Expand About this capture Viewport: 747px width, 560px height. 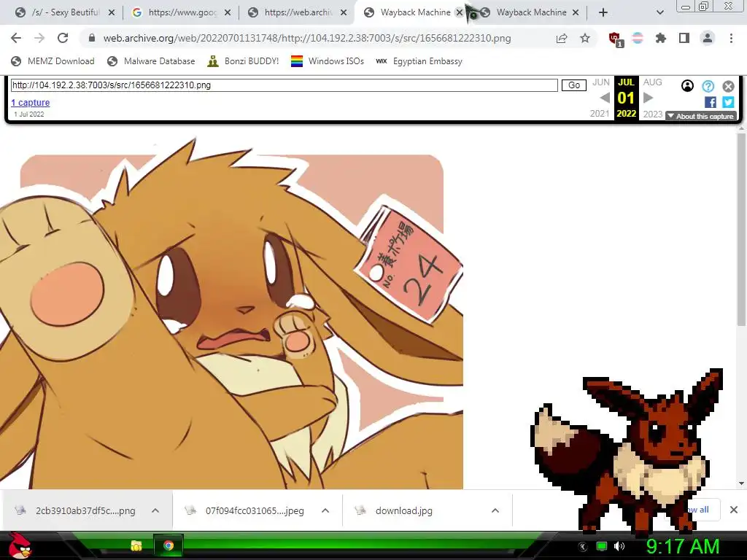point(701,116)
